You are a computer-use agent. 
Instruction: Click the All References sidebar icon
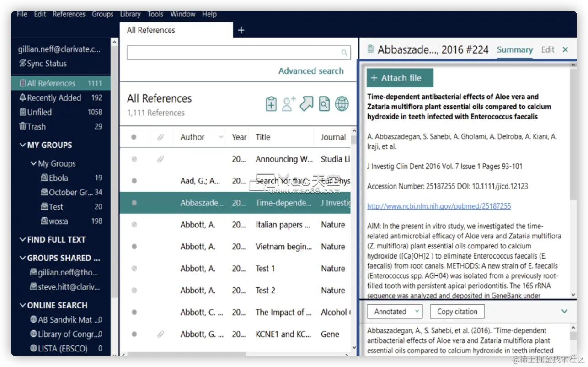(22, 83)
